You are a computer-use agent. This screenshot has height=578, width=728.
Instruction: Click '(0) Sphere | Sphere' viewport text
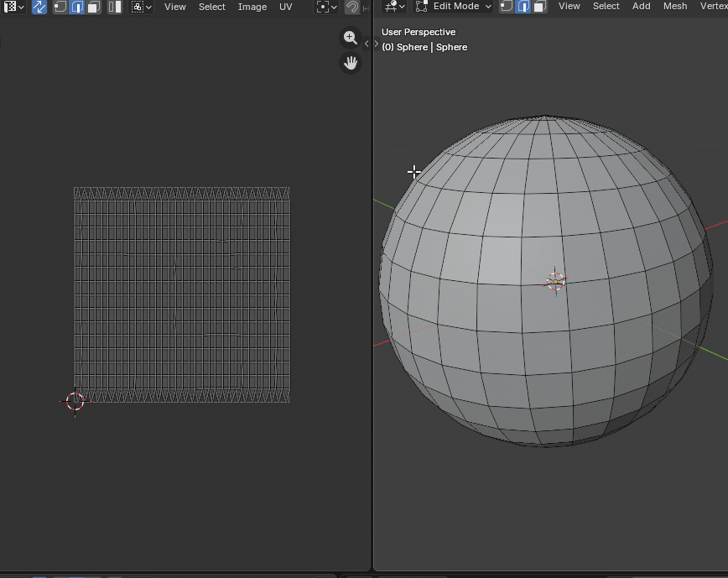coord(424,47)
